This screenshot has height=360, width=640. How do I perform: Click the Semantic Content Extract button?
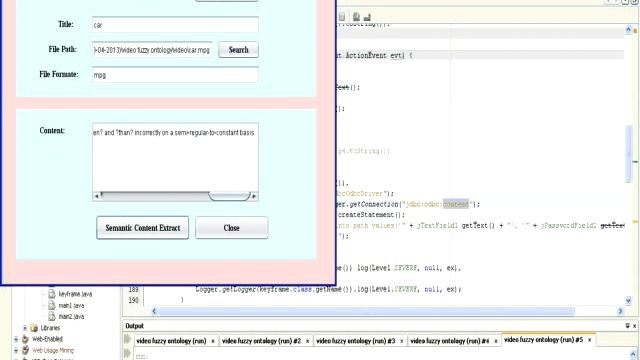pos(142,228)
